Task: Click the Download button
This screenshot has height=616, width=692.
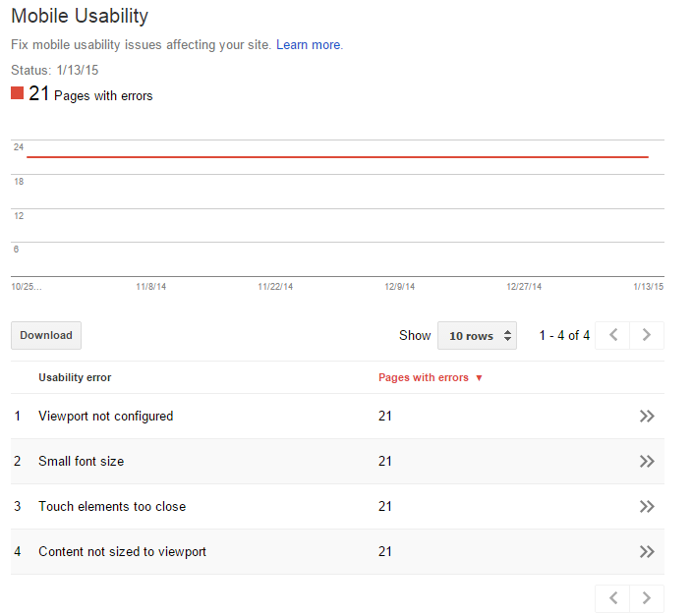Action: click(46, 335)
